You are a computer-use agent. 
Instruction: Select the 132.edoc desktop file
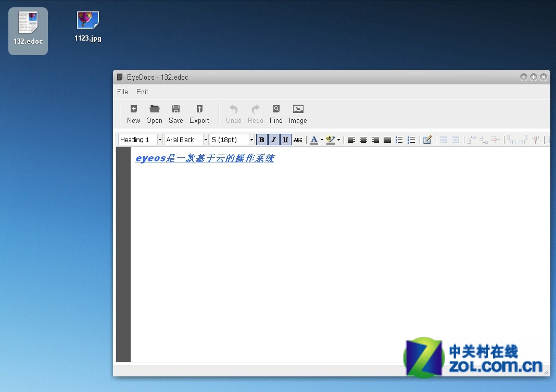point(28,31)
